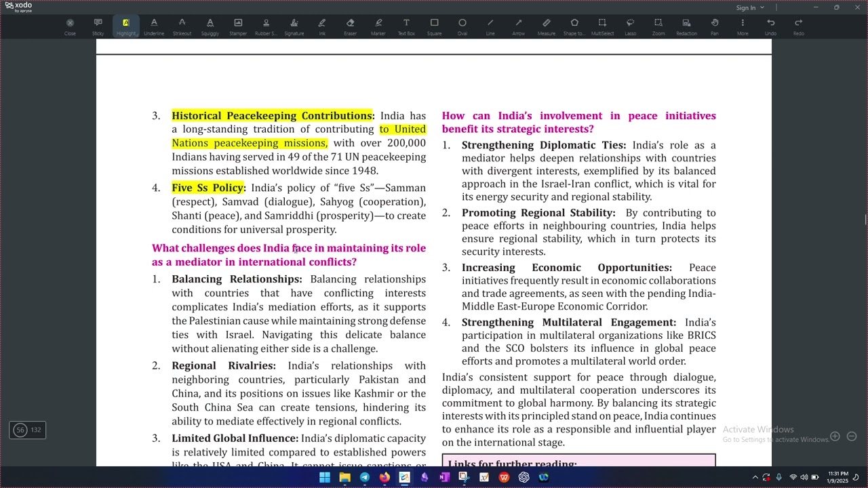
Task: Activate the Lasso selection tool
Action: point(631,26)
